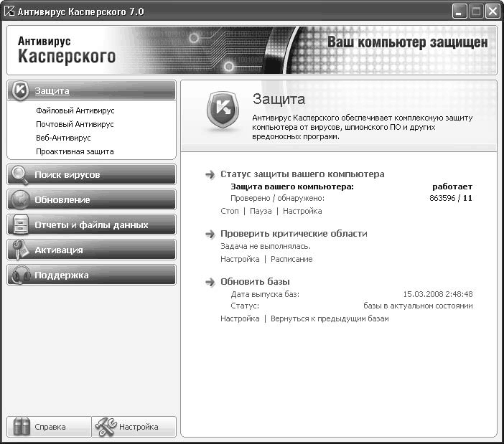Click the headset icon for Поддержка
This screenshot has height=444, width=504.
(21, 275)
